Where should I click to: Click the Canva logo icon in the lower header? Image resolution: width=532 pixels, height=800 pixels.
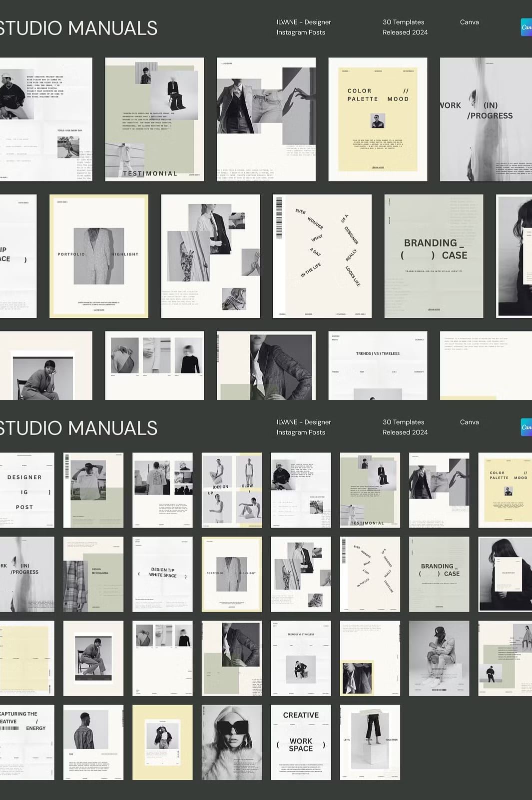click(527, 427)
